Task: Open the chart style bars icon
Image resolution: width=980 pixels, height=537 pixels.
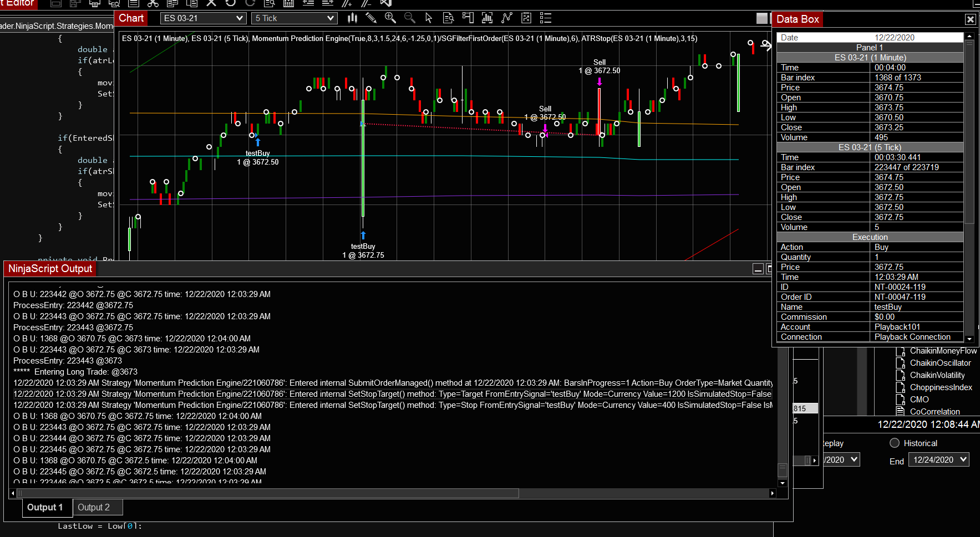Action: coord(352,18)
